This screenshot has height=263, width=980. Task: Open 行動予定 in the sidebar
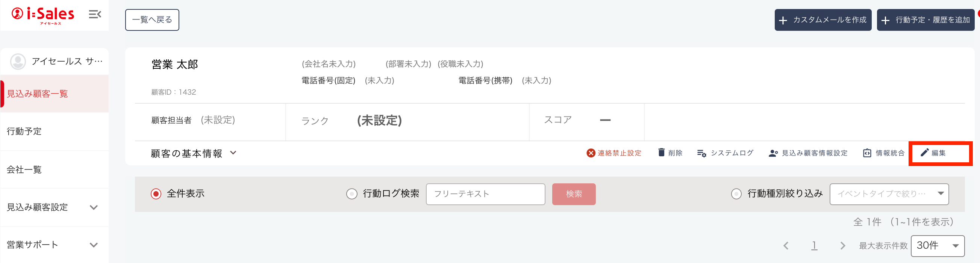coord(24,131)
